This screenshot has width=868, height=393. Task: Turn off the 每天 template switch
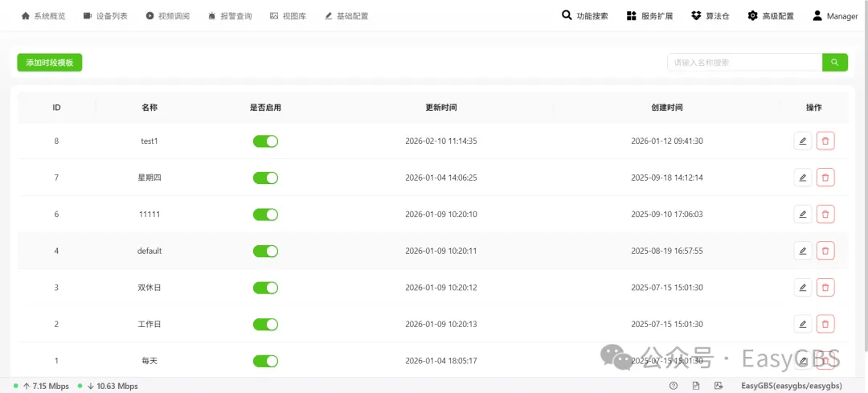tap(266, 361)
